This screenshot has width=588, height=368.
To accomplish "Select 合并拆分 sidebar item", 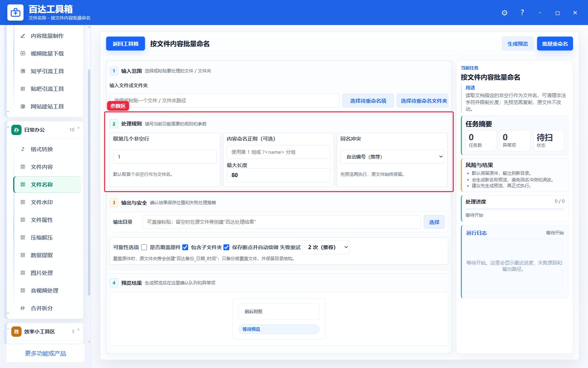I will coord(47,308).
